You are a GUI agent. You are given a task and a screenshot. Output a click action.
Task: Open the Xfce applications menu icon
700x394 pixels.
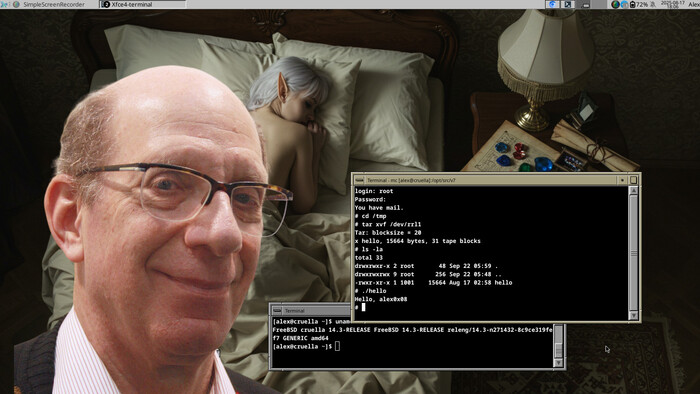tap(4, 4)
